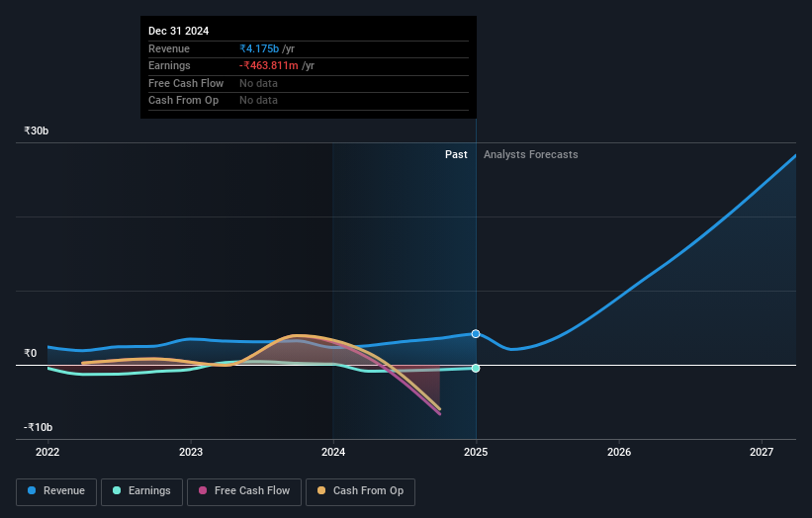Click the 2024 x-axis label
Image resolution: width=812 pixels, height=518 pixels.
[x=333, y=452]
